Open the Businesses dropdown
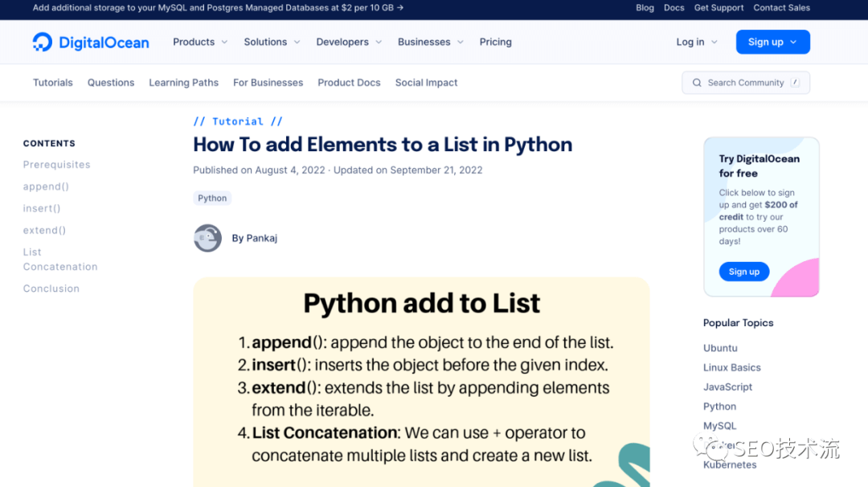Screen dimensions: 868x487 click(x=430, y=42)
